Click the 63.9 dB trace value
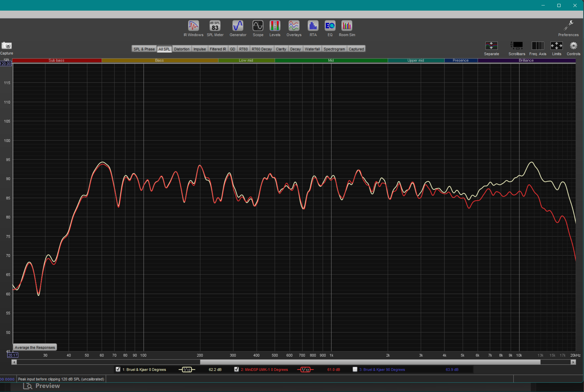The height and width of the screenshot is (392, 584). click(x=452, y=370)
